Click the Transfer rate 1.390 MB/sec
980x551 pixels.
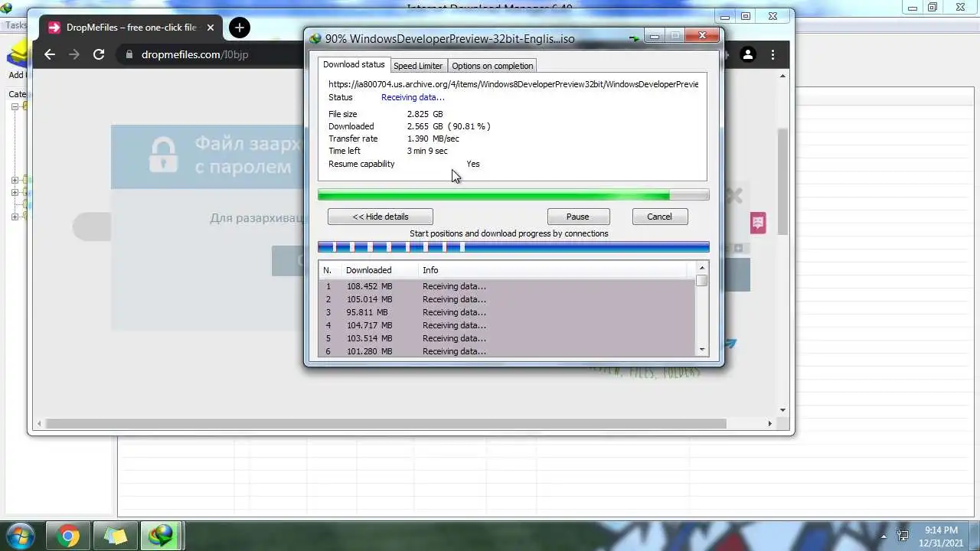(x=433, y=139)
